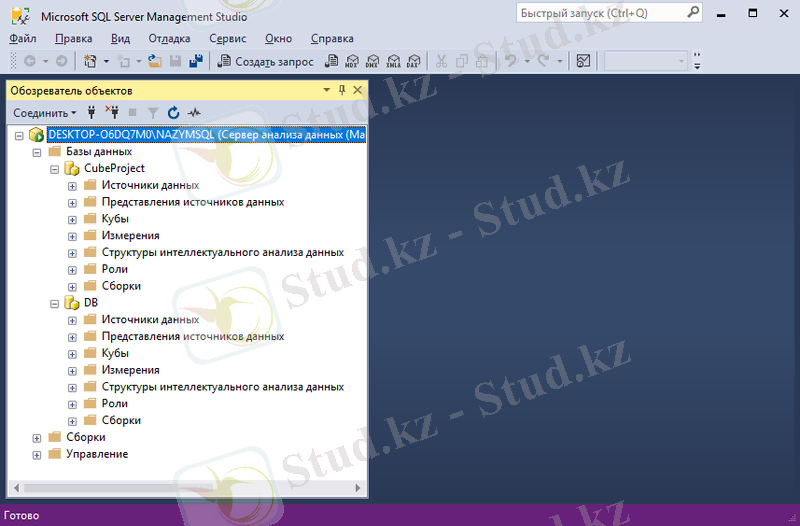Screen dimensions: 800x526
Task: Open a new DMX query
Action: [x=372, y=61]
